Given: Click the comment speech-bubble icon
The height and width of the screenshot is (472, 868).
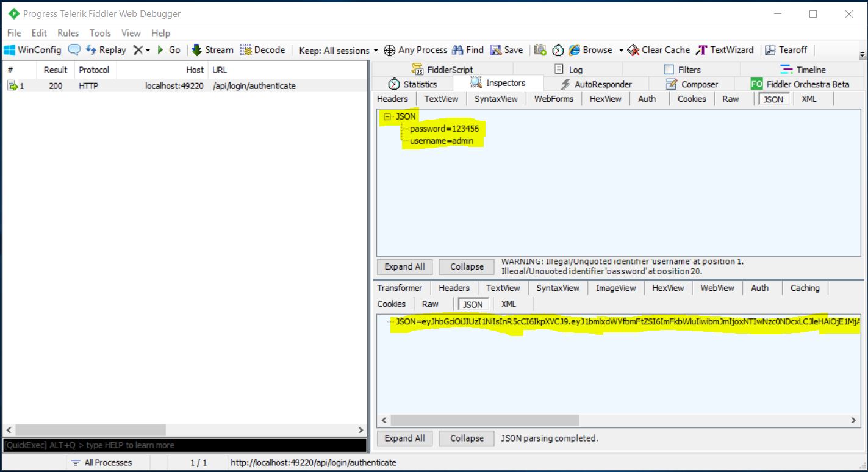Looking at the screenshot, I should pos(74,50).
